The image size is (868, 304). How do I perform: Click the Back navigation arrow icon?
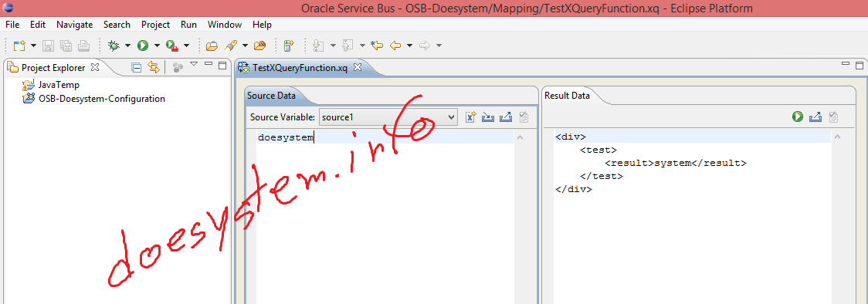tap(395, 46)
